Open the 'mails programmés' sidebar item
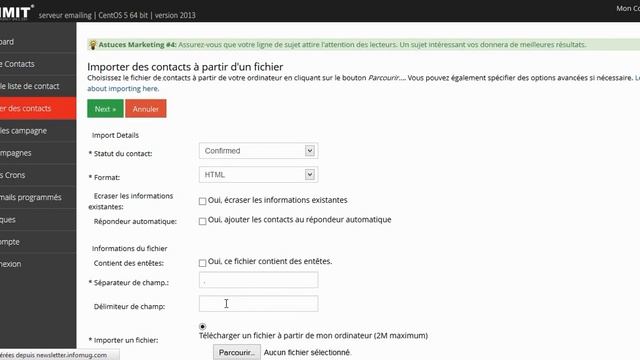The width and height of the screenshot is (640, 360). [x=38, y=197]
